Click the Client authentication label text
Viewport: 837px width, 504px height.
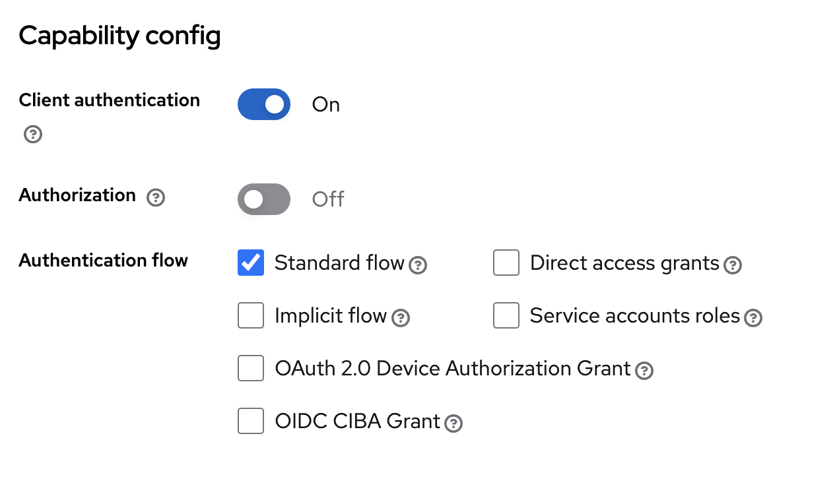click(x=109, y=100)
